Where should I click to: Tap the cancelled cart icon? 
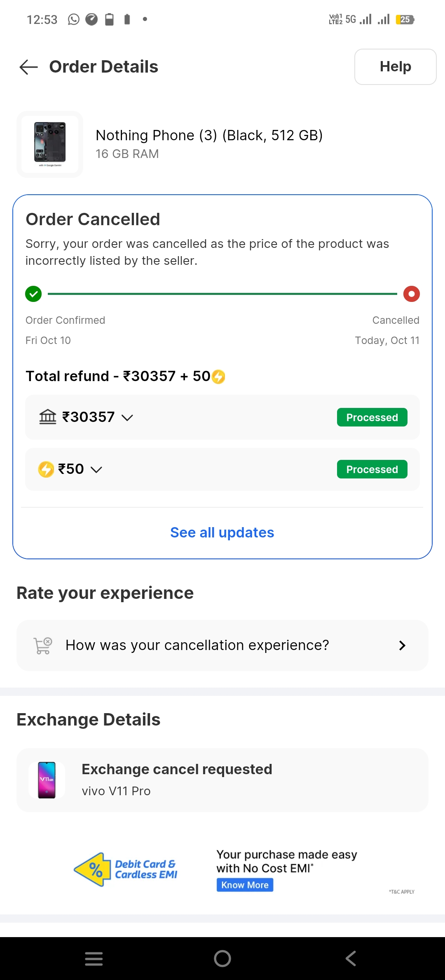tap(43, 645)
